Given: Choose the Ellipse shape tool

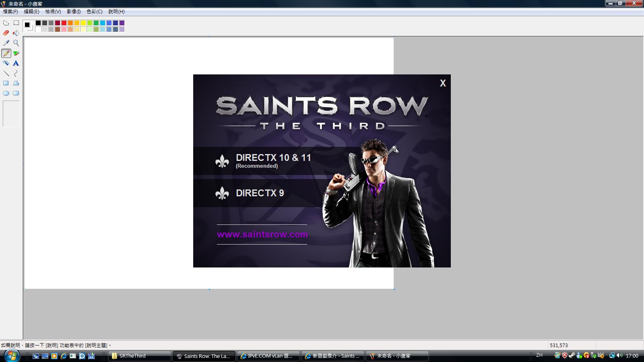Looking at the screenshot, I should pyautogui.click(x=6, y=93).
